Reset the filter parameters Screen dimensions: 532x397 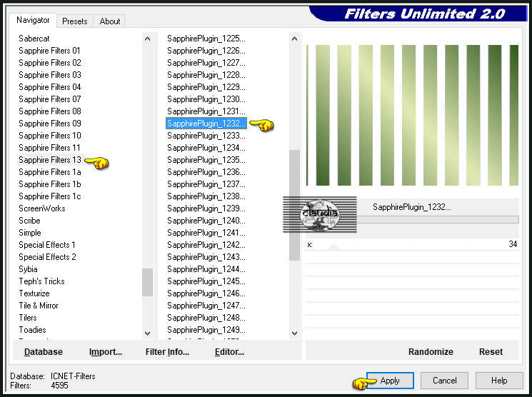(x=491, y=351)
